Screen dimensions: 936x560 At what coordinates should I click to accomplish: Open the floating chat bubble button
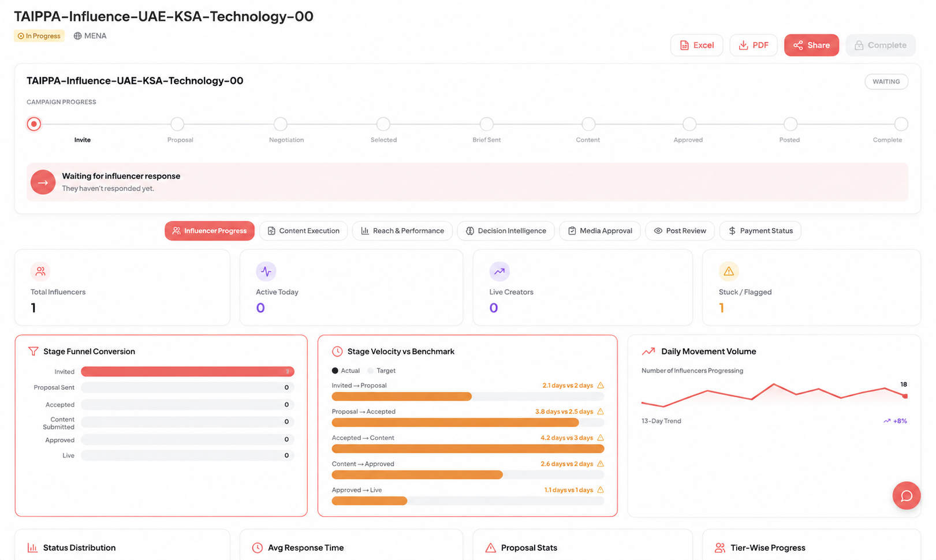click(907, 495)
